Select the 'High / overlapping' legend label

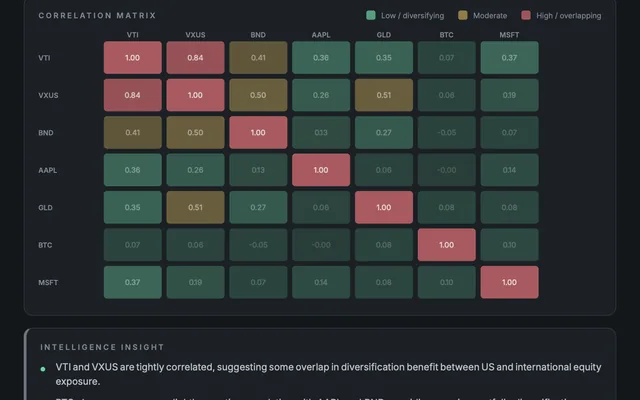pyautogui.click(x=569, y=16)
